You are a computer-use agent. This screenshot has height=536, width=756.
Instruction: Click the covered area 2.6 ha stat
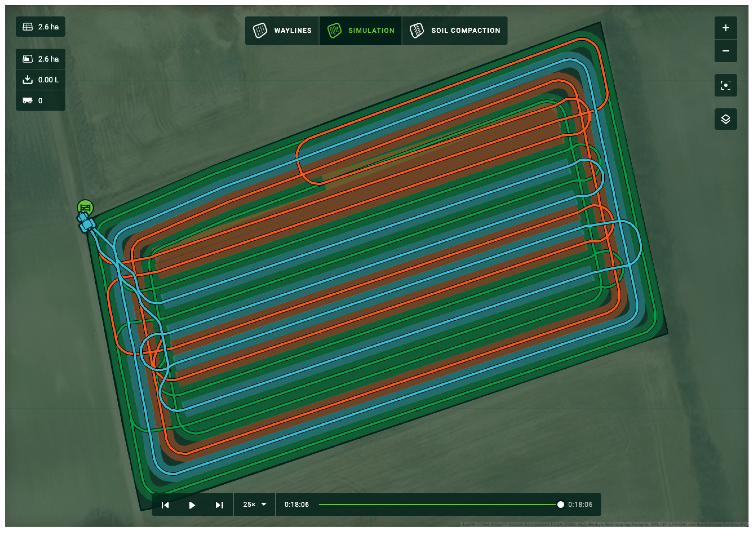coord(41,59)
